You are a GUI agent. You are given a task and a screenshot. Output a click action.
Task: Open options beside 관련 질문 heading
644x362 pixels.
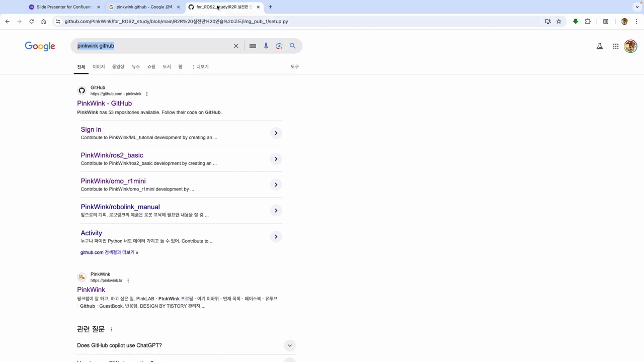112,329
